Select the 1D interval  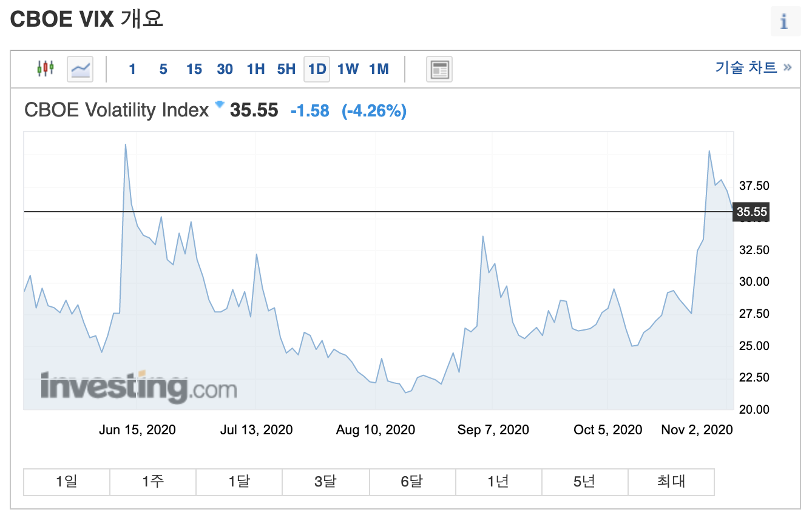pyautogui.click(x=317, y=69)
